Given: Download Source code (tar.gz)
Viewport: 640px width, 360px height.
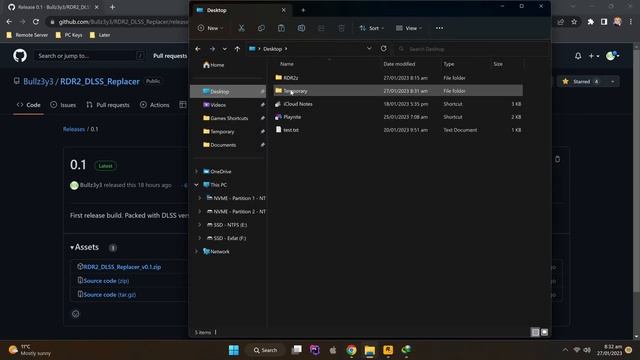Looking at the screenshot, I should (x=109, y=295).
